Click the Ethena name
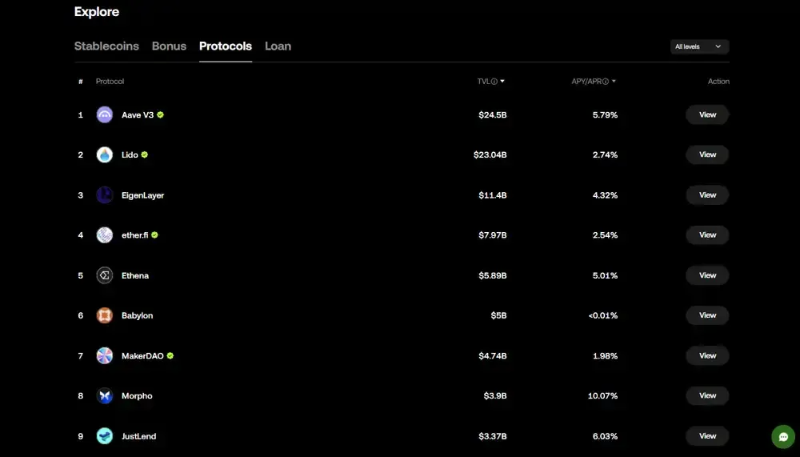 [135, 275]
